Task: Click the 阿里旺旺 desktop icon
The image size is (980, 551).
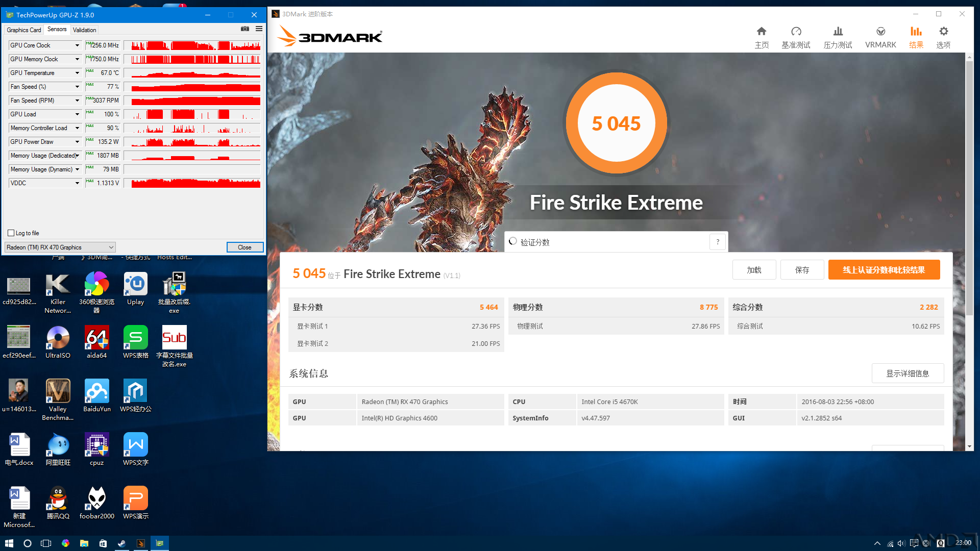Action: click(x=58, y=449)
